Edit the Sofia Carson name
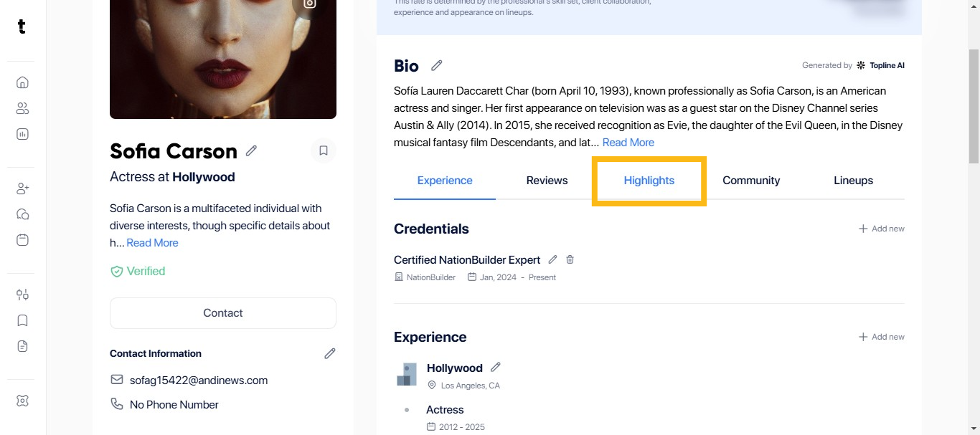Image resolution: width=980 pixels, height=435 pixels. coord(251,150)
